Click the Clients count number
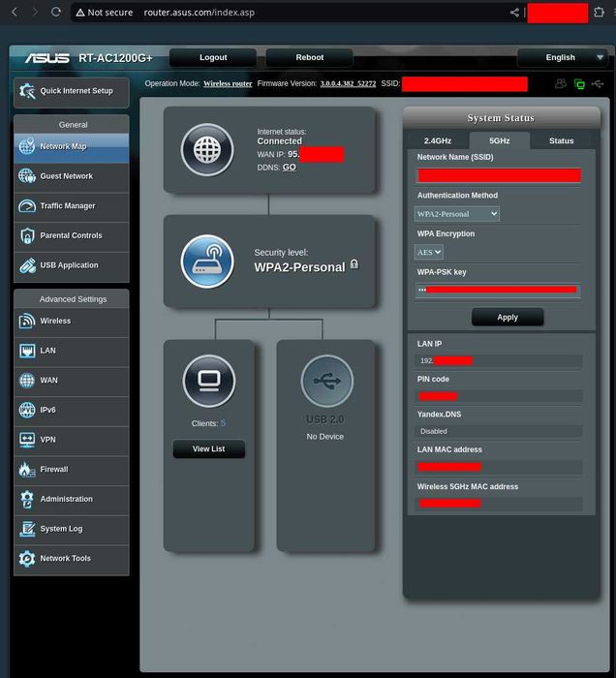616x678 pixels. pyautogui.click(x=223, y=423)
